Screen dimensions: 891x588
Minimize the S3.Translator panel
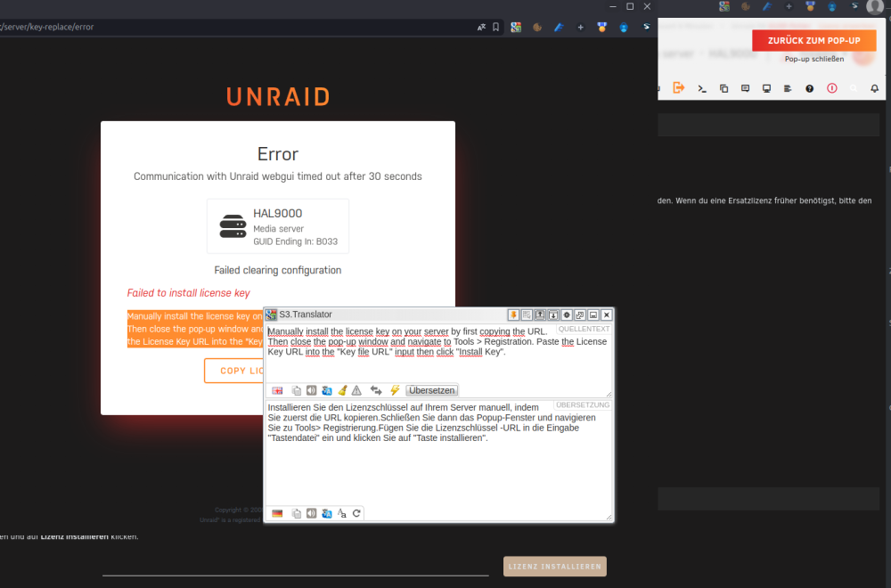pos(593,314)
